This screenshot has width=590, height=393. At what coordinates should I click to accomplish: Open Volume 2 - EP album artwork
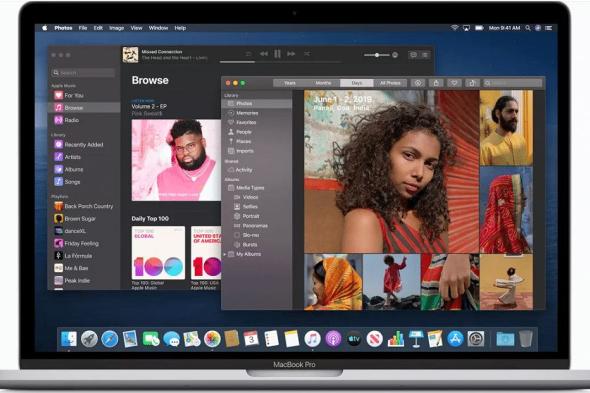pyautogui.click(x=176, y=160)
